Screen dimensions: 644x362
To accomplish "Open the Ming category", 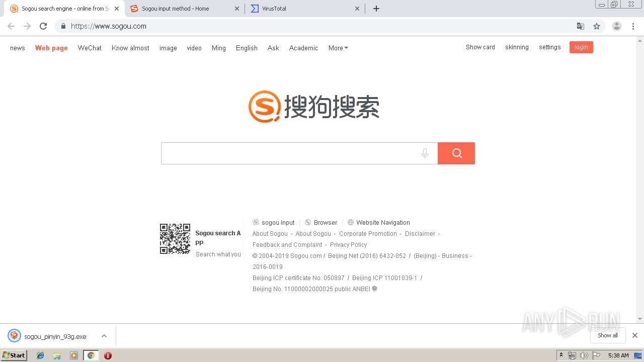I will pos(219,48).
